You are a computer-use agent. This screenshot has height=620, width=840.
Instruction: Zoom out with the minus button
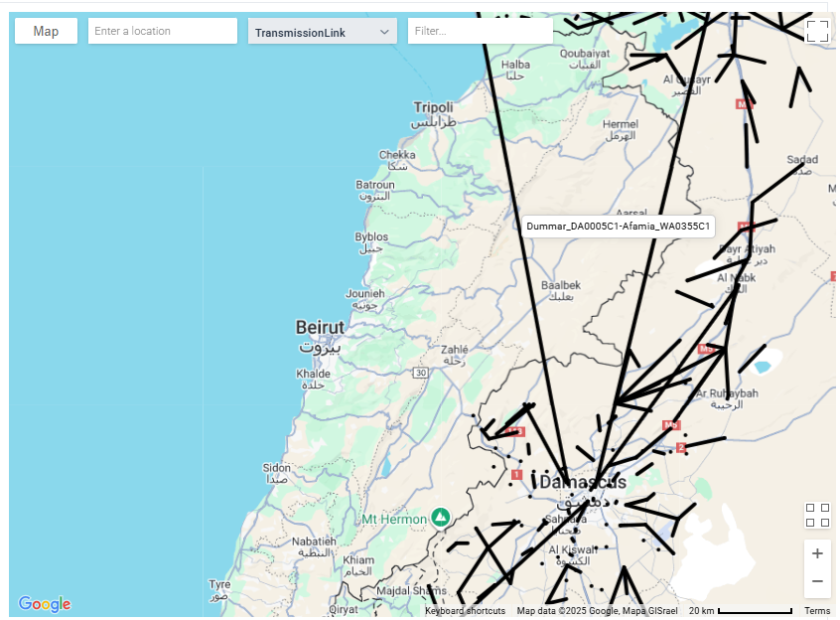817,581
